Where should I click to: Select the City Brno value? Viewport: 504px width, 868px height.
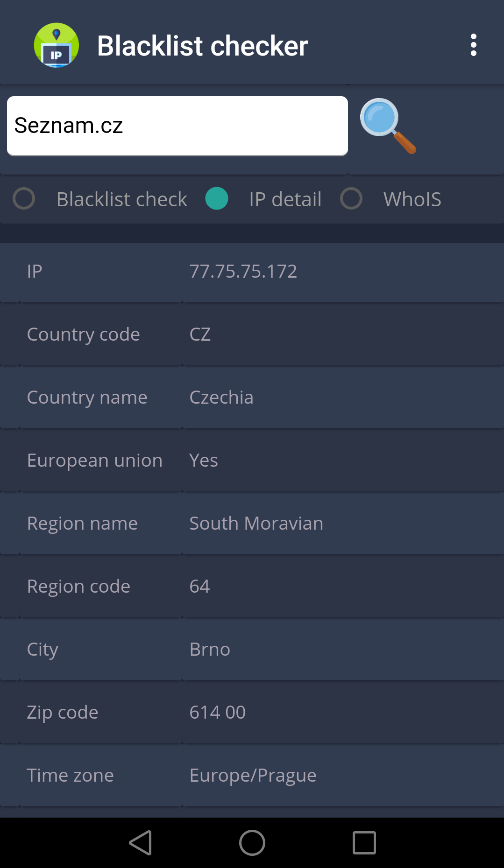(x=210, y=650)
